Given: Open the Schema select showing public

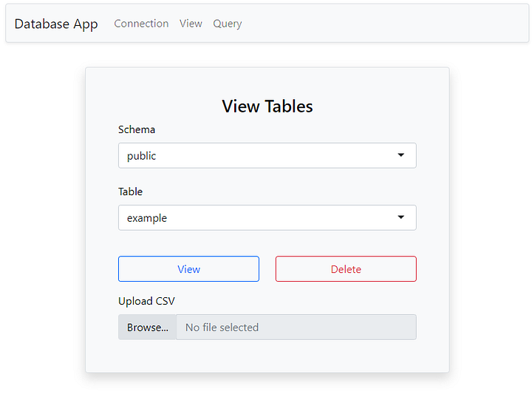Looking at the screenshot, I should (x=267, y=155).
